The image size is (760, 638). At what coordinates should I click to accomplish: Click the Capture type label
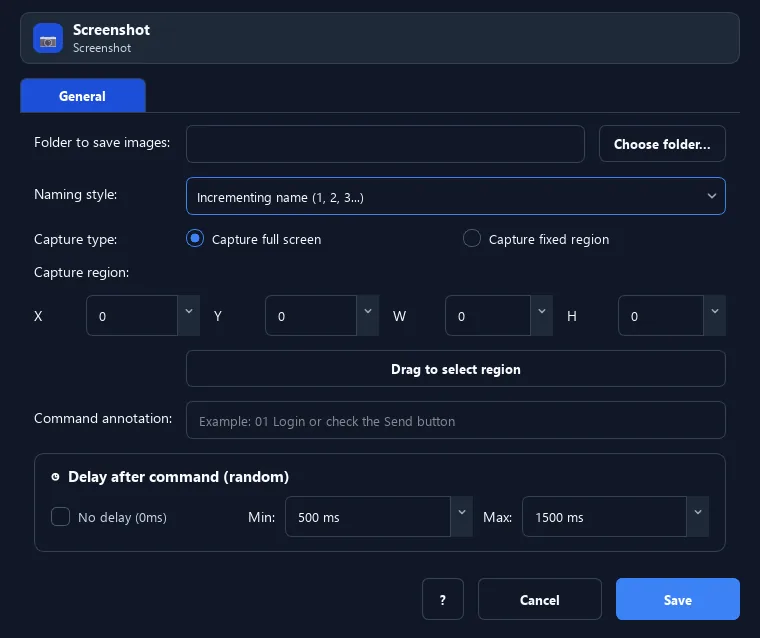coord(76,239)
